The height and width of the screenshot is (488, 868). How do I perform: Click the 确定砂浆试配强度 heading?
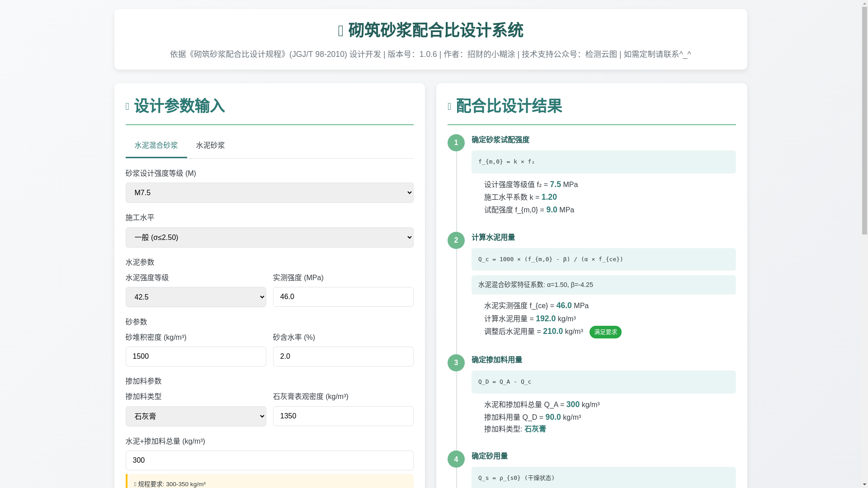coord(500,140)
